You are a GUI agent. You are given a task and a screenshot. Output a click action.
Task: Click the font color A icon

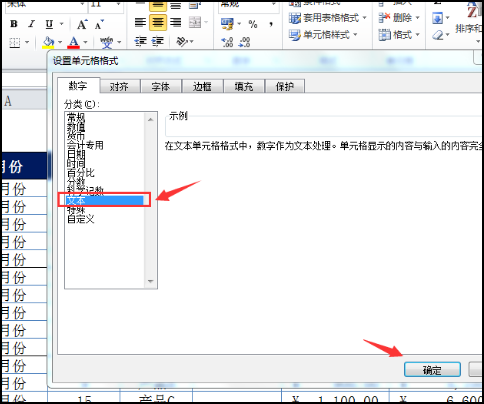pyautogui.click(x=74, y=42)
